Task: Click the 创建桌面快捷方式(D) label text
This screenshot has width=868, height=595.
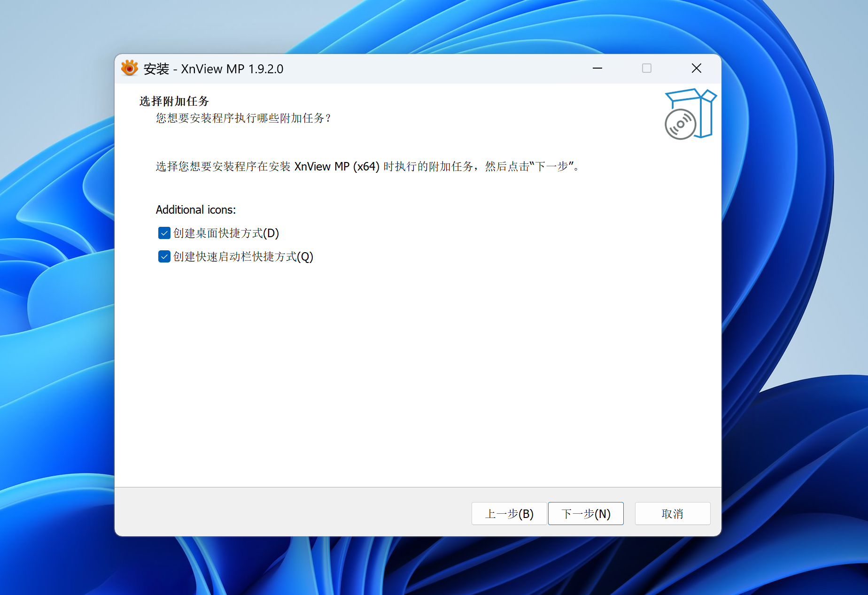Action: [x=226, y=233]
